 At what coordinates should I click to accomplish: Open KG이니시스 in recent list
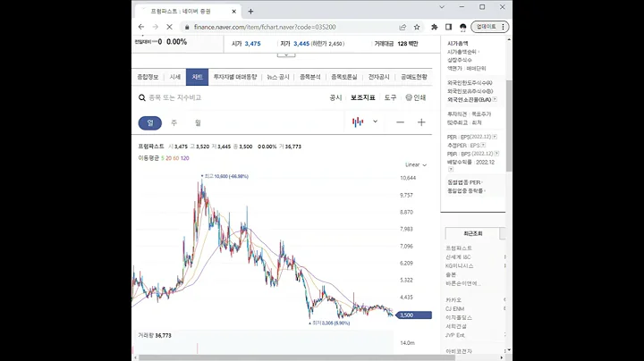(460, 265)
